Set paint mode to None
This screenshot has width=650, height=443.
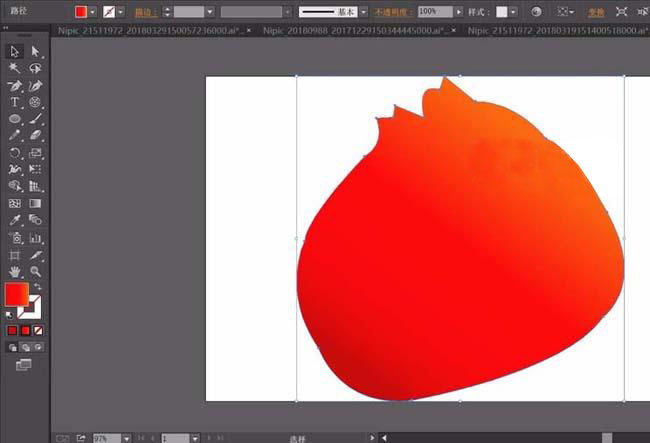38,330
